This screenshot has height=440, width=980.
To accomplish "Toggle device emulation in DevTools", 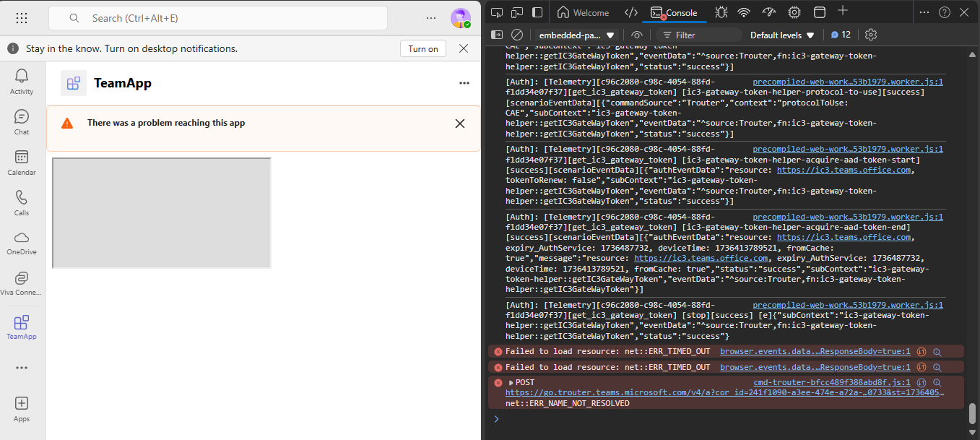I will tap(517, 12).
